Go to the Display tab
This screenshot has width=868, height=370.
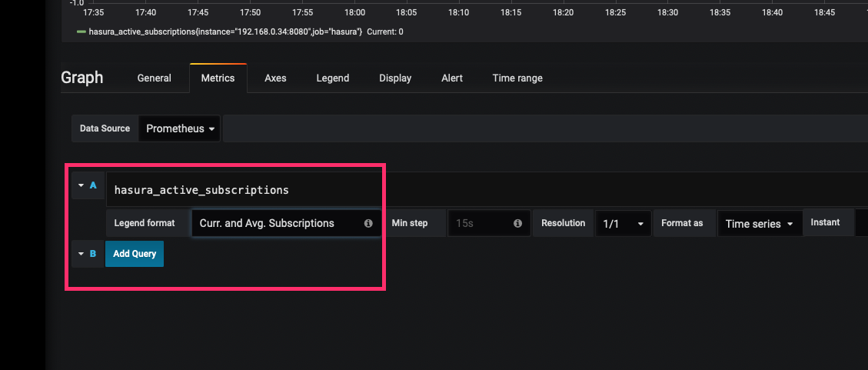(395, 78)
